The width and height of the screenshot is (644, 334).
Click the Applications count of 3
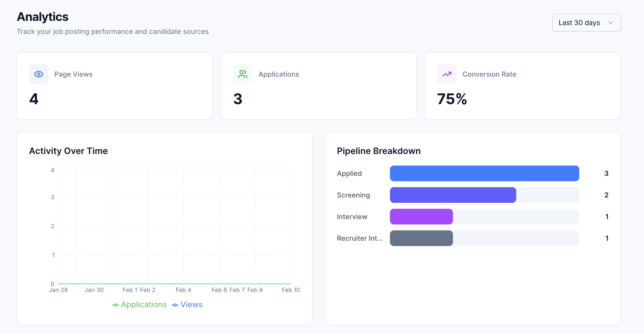click(x=238, y=99)
